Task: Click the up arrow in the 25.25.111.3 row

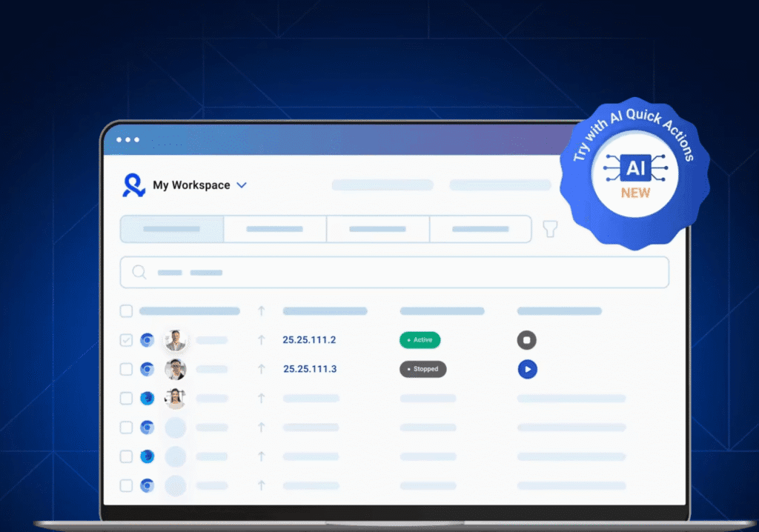Action: [261, 369]
